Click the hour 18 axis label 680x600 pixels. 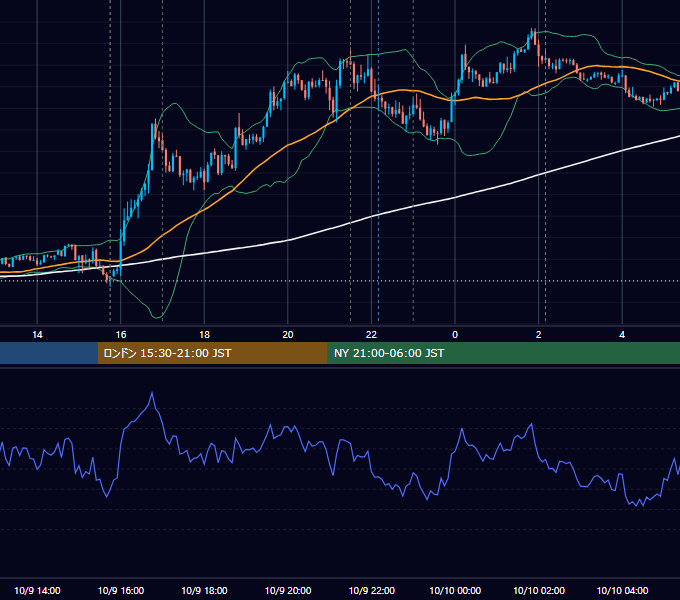point(204,335)
